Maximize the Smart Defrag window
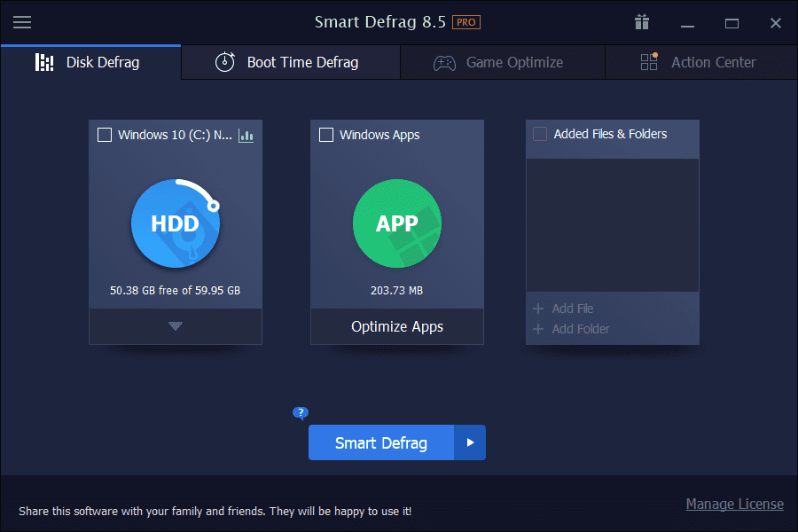The image size is (798, 532). (x=731, y=23)
